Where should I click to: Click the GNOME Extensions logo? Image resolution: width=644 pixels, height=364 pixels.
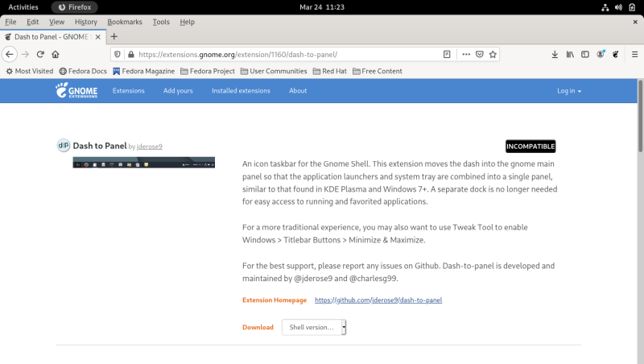[x=76, y=90]
